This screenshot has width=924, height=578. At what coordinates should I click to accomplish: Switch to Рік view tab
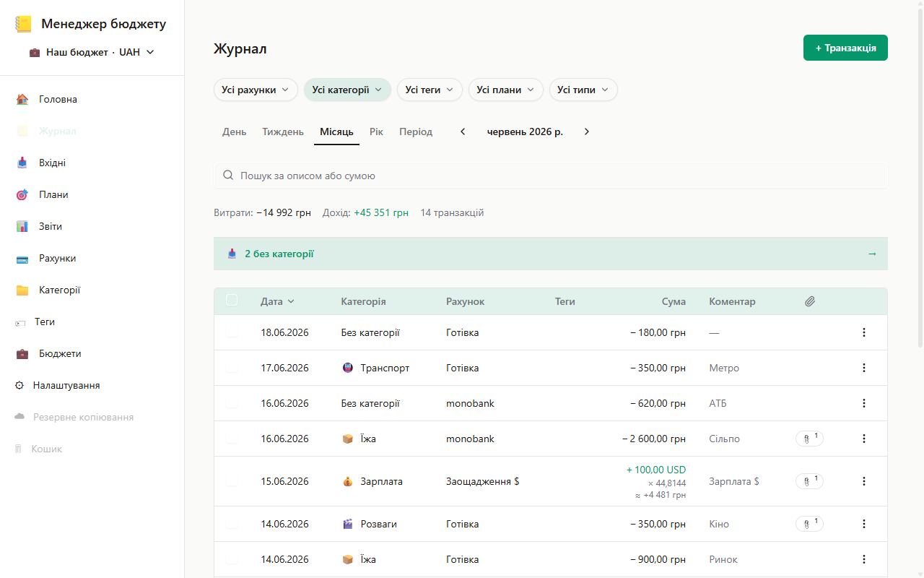point(376,131)
